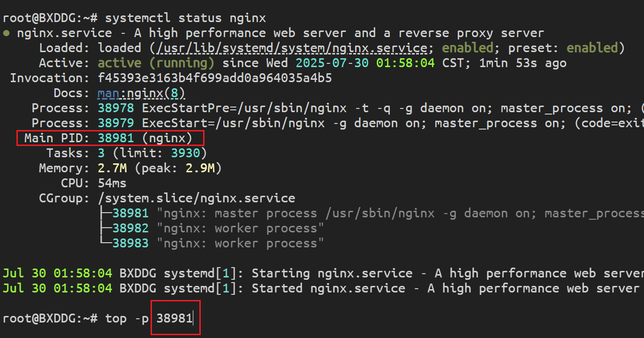The width and height of the screenshot is (644, 338).
Task: Click the 38981 argument in the top command
Action: pos(174,318)
